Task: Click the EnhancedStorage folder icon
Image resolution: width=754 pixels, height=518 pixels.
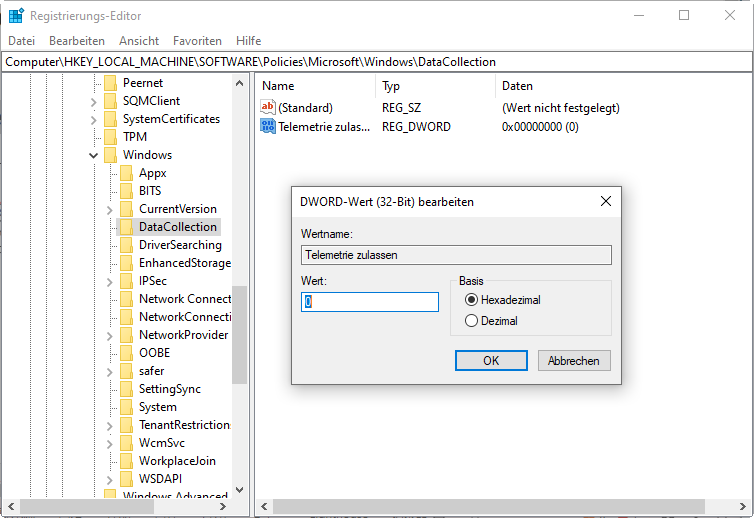Action: pos(126,263)
